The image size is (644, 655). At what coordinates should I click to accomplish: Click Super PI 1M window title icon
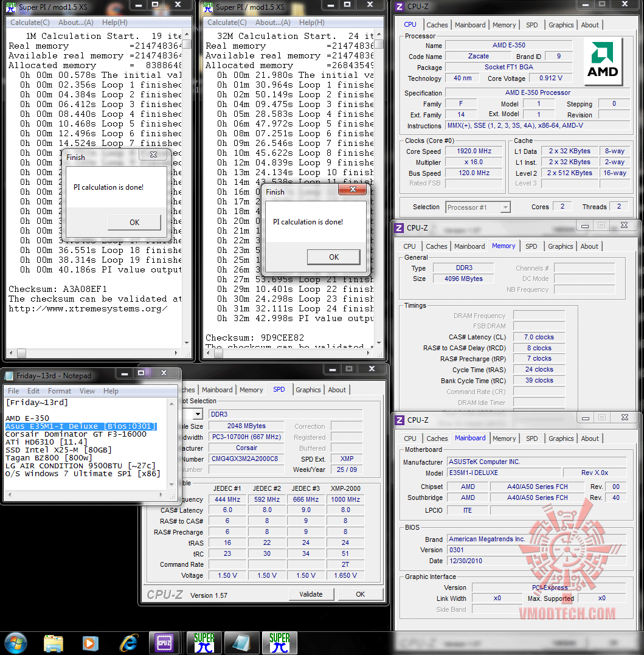(x=10, y=7)
